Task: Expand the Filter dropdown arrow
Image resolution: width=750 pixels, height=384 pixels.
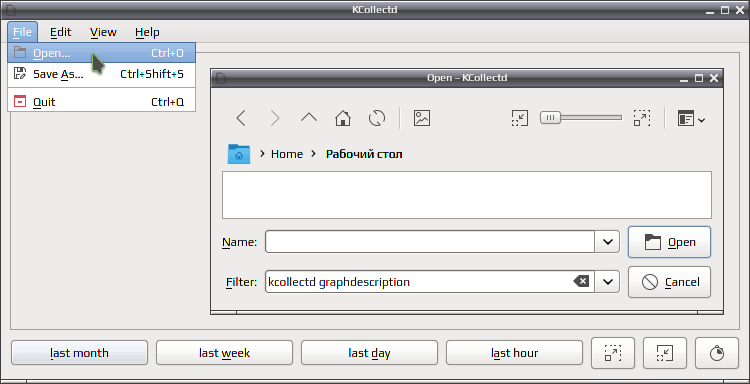Action: point(607,282)
